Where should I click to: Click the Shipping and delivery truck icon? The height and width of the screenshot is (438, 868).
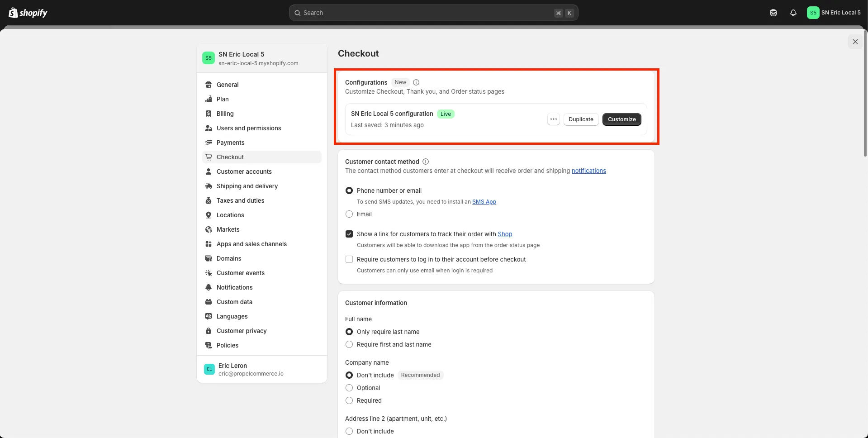coord(209,186)
